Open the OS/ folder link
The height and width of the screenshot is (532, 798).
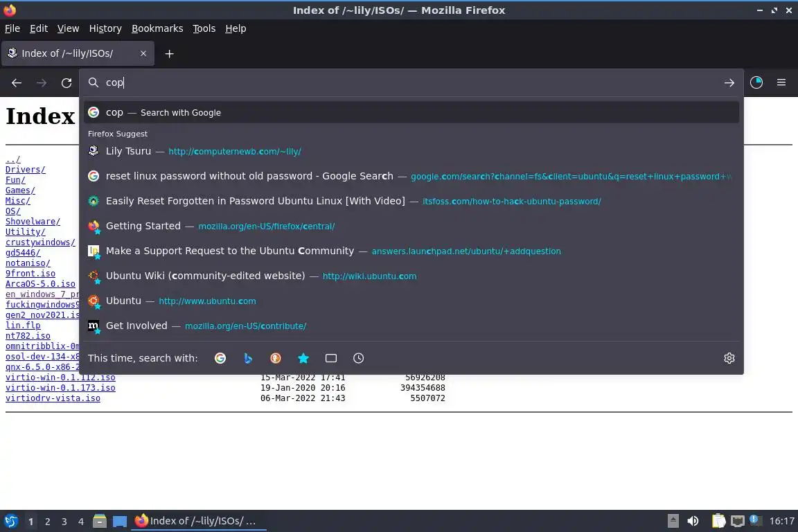pos(12,211)
